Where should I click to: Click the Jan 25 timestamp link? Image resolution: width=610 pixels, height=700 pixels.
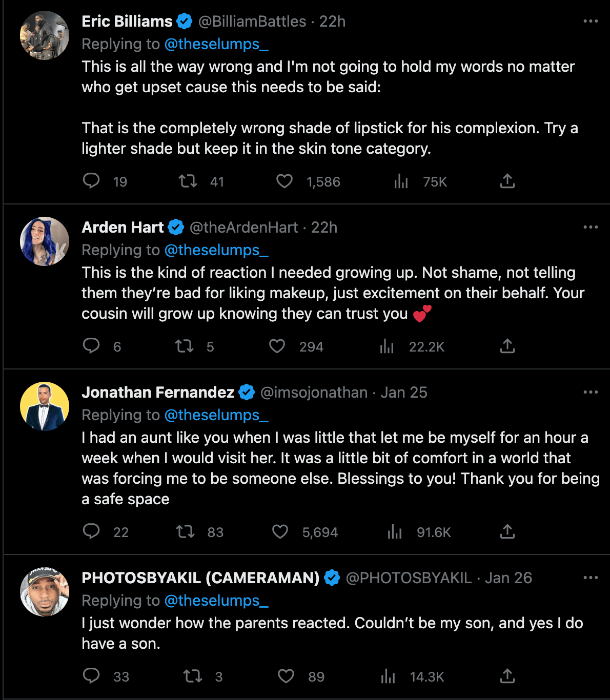403,392
